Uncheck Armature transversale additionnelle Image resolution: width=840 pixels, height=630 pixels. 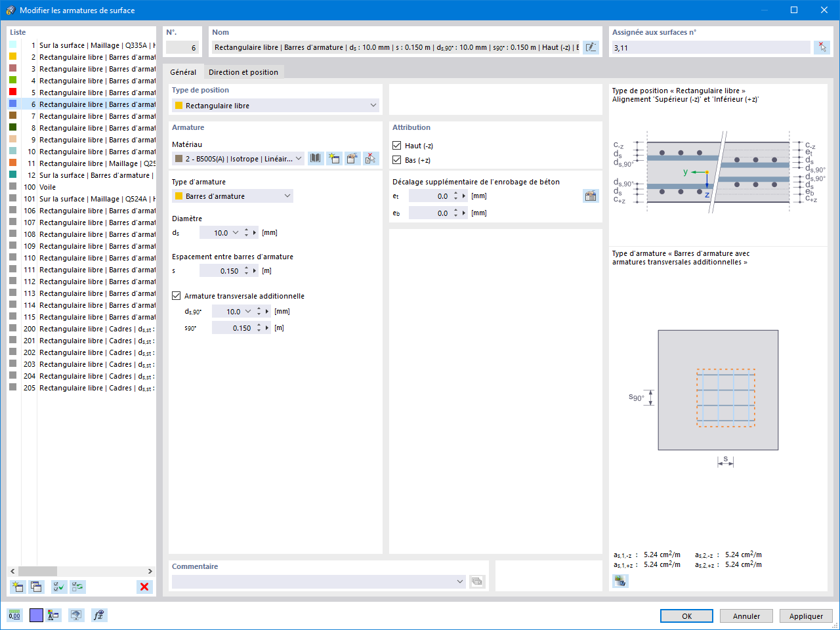(177, 296)
